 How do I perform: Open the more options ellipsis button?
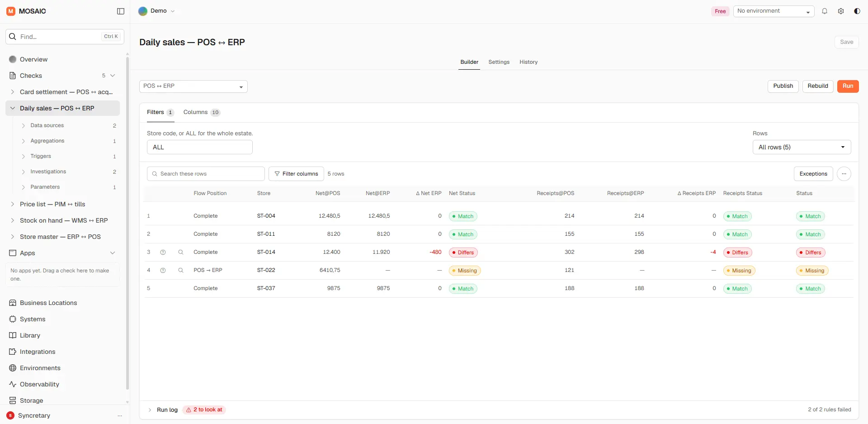(844, 174)
